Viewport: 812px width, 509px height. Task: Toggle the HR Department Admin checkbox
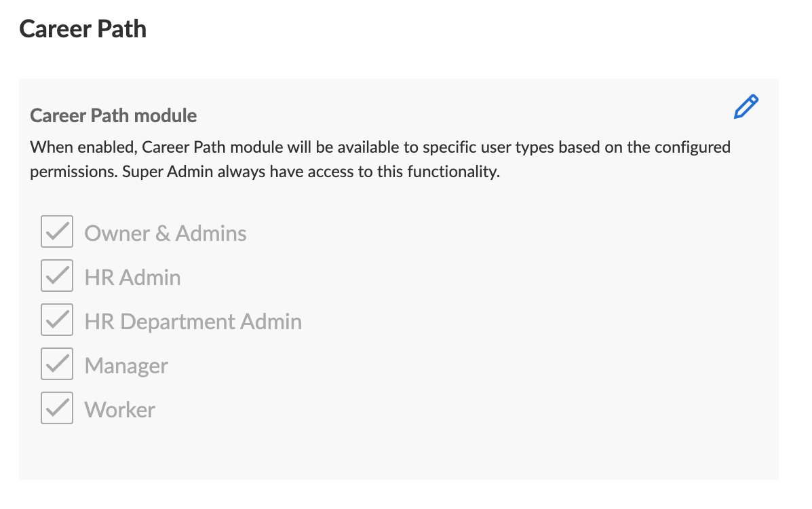click(x=57, y=320)
